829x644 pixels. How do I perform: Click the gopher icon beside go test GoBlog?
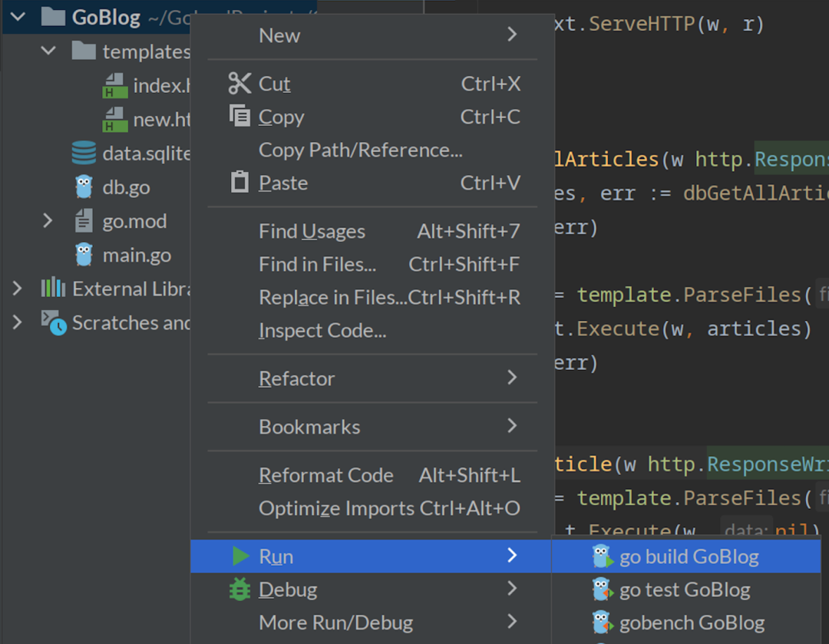[603, 590]
